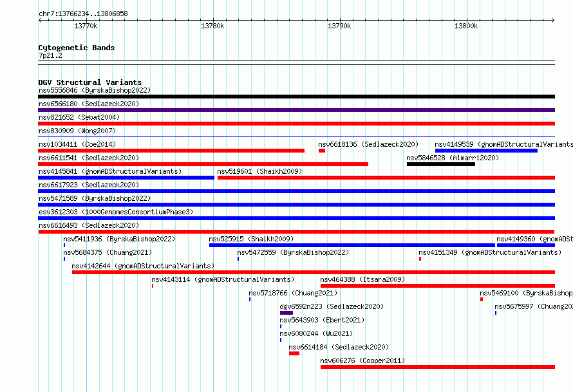Select the nsv5718766 (Chuang2021) label
The image size is (573, 392).
(293, 293)
